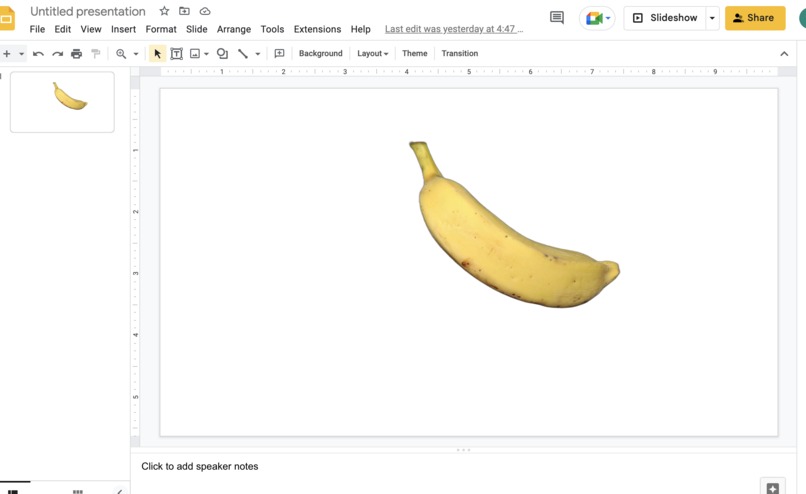Open the Insert menu
Image resolution: width=806 pixels, height=494 pixels.
click(123, 29)
